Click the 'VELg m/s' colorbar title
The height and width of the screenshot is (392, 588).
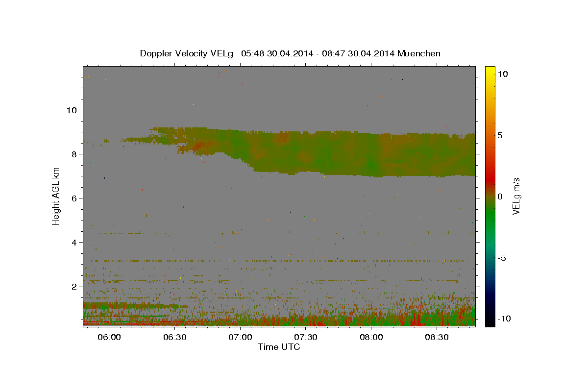pos(517,196)
